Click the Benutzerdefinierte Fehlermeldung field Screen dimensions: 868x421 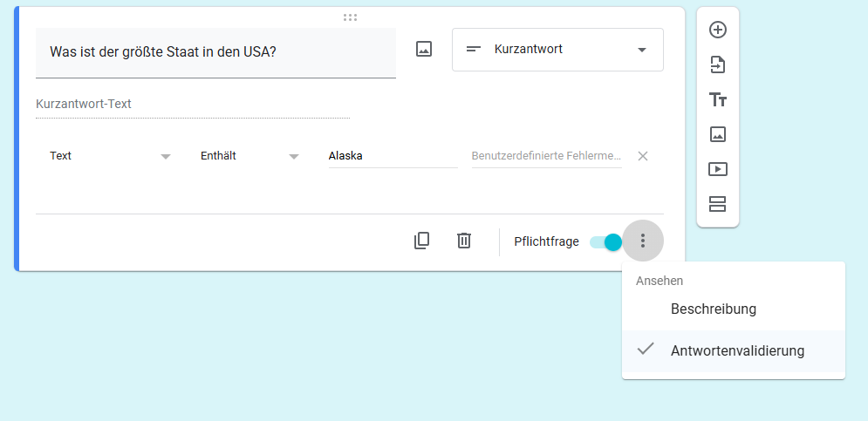pos(546,156)
